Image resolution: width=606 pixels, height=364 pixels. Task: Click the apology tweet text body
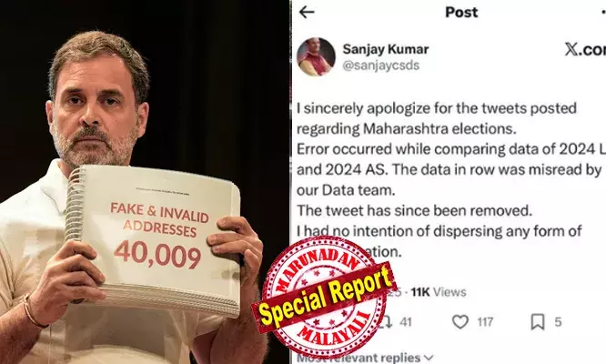point(450,179)
